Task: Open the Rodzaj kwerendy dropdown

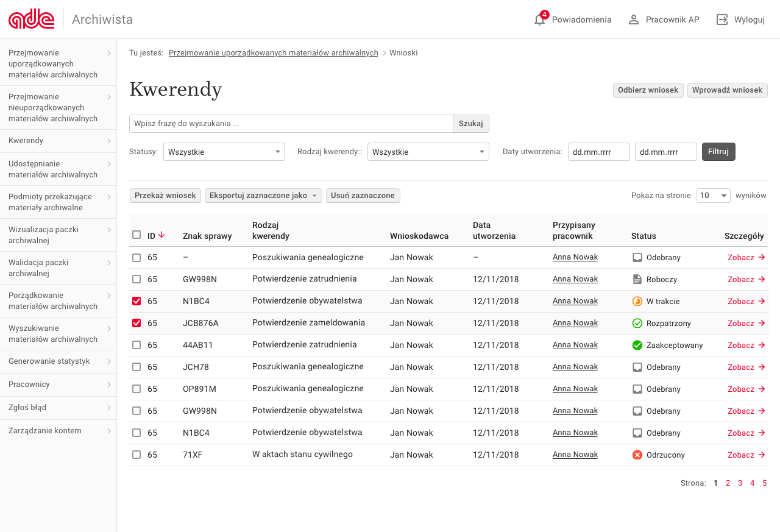Action: click(428, 152)
